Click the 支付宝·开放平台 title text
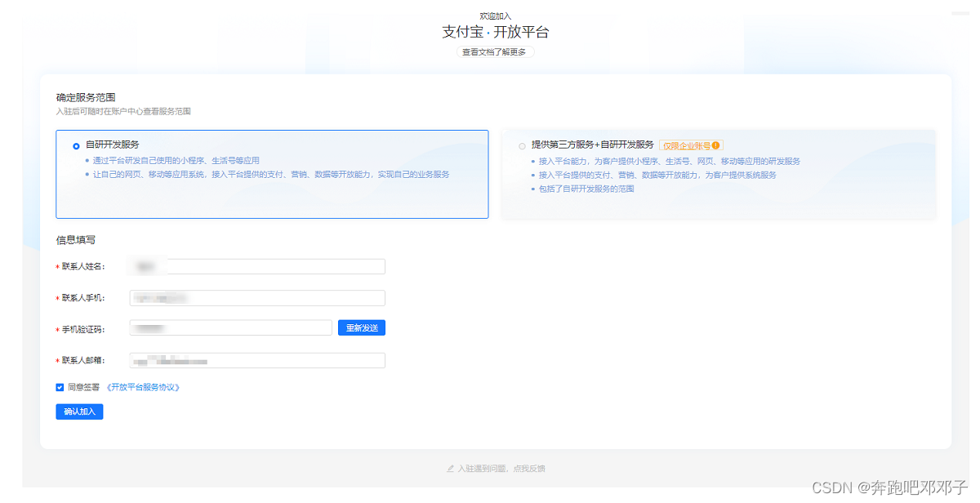This screenshot has width=980, height=503. click(496, 32)
